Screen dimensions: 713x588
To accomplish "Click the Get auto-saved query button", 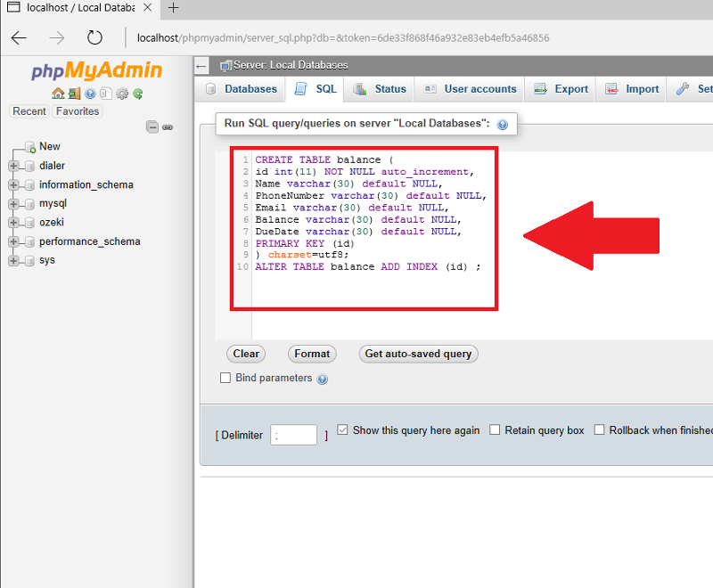I will click(x=418, y=354).
